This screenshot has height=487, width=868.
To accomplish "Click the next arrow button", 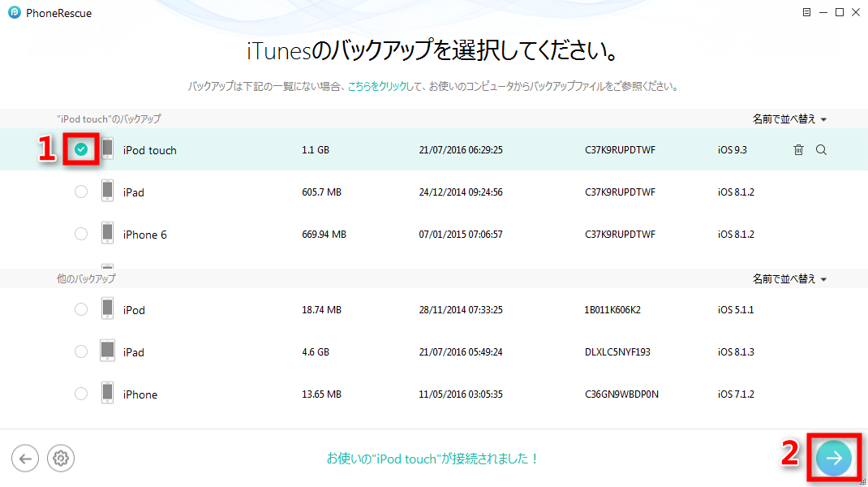I will coord(834,458).
